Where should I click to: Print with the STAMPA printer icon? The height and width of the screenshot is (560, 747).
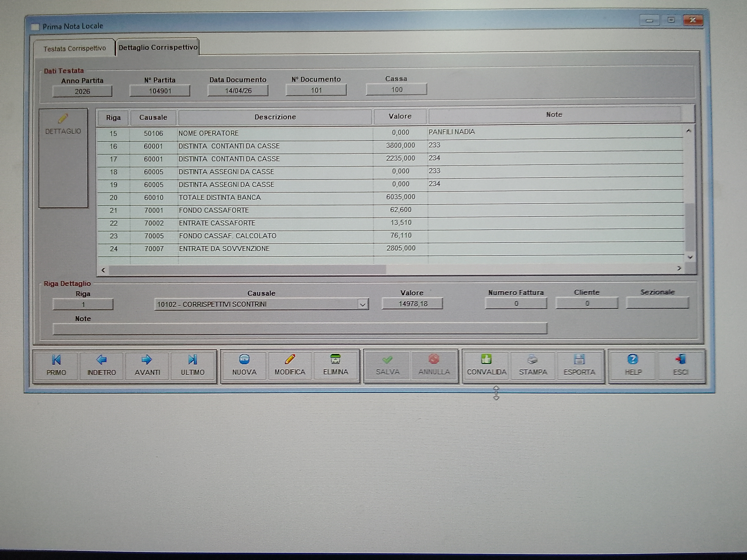click(x=533, y=359)
